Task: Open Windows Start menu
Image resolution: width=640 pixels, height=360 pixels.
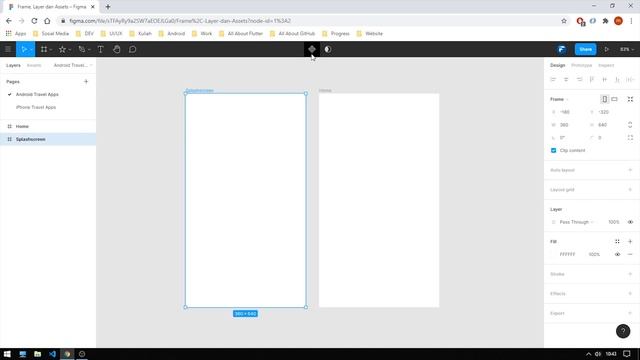Action: (x=7, y=354)
